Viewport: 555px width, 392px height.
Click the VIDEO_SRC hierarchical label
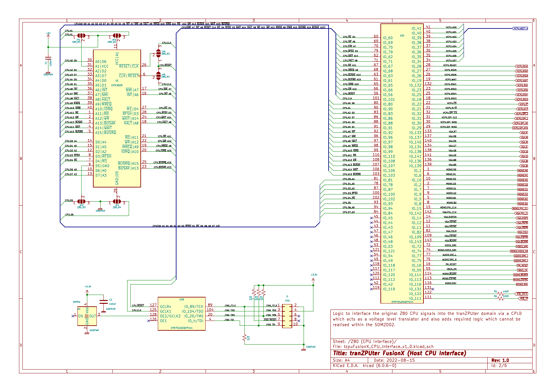[x=522, y=247]
